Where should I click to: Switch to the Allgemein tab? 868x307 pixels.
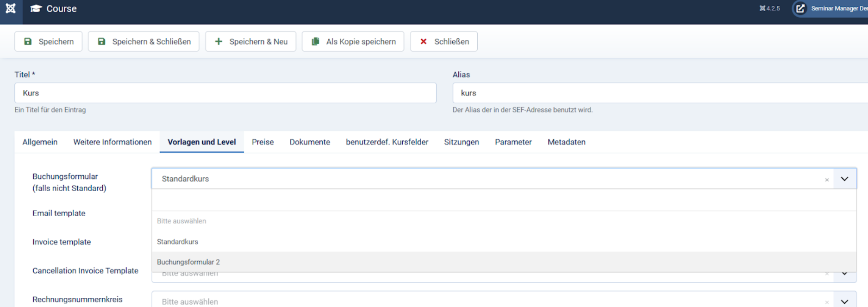(40, 142)
